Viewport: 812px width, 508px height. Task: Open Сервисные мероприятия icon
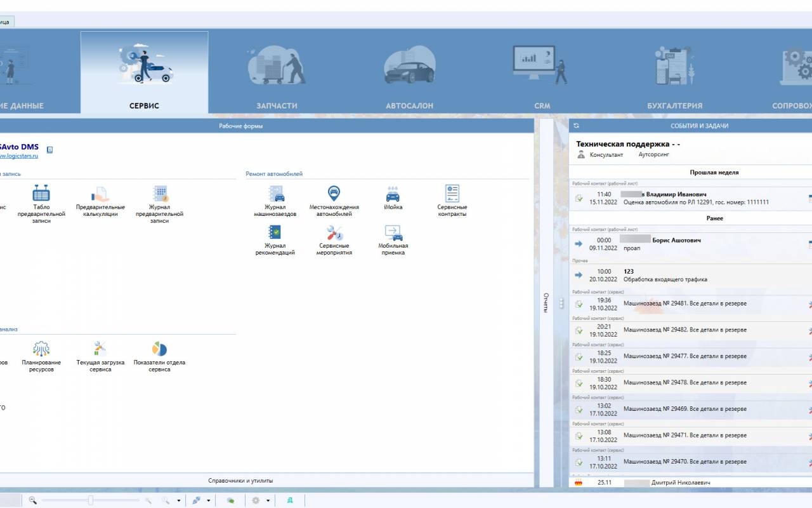click(334, 240)
